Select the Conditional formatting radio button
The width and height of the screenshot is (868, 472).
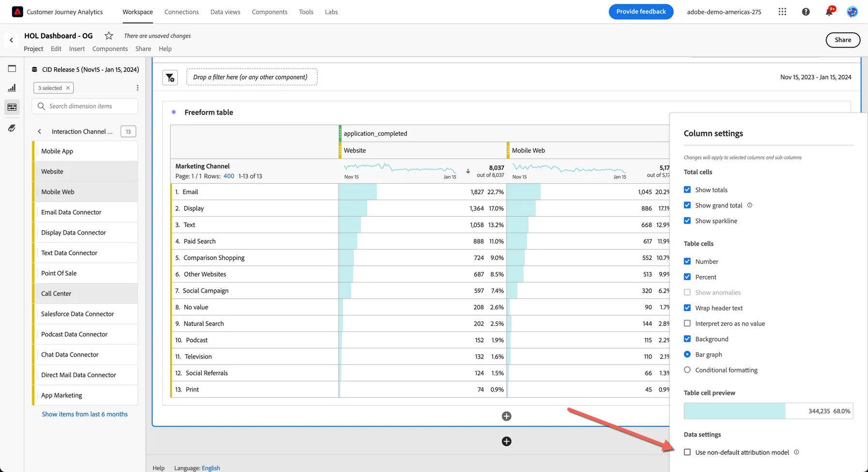click(687, 370)
